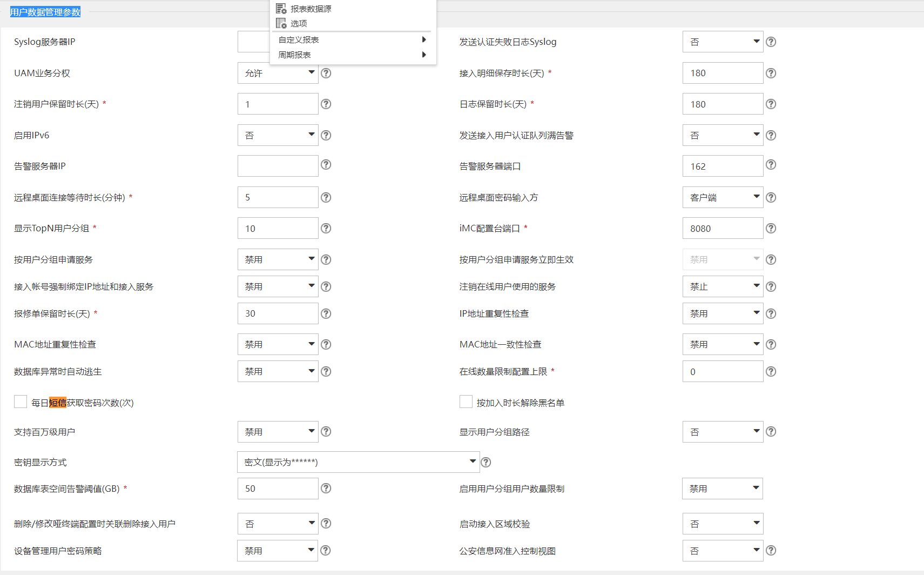The width and height of the screenshot is (924, 575).
Task: Expand IP地址重复性检查 dropdown
Action: (x=723, y=313)
